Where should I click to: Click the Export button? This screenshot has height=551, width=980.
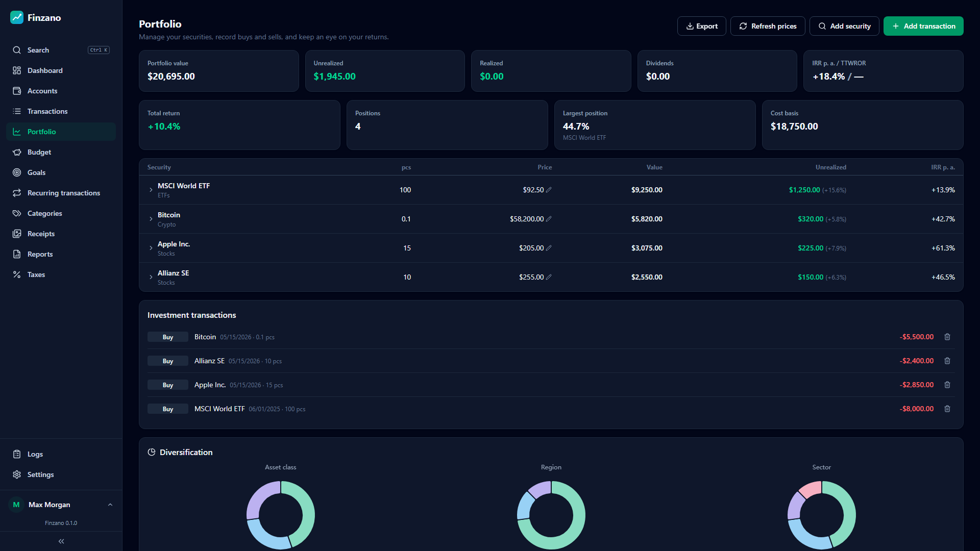pos(701,26)
